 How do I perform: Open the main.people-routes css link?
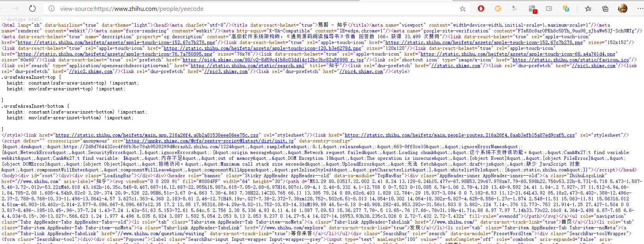(460, 135)
